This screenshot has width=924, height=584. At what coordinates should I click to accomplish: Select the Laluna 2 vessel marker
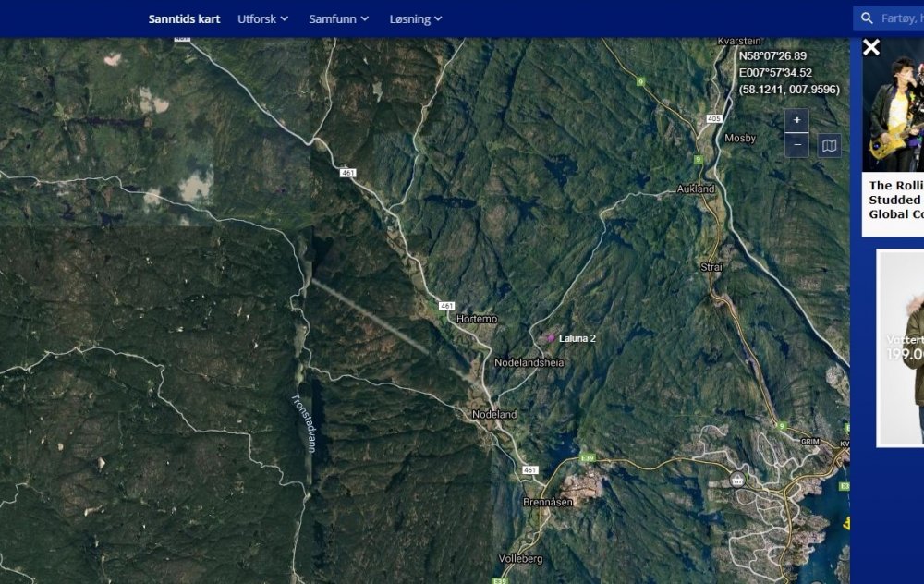pyautogui.click(x=551, y=338)
